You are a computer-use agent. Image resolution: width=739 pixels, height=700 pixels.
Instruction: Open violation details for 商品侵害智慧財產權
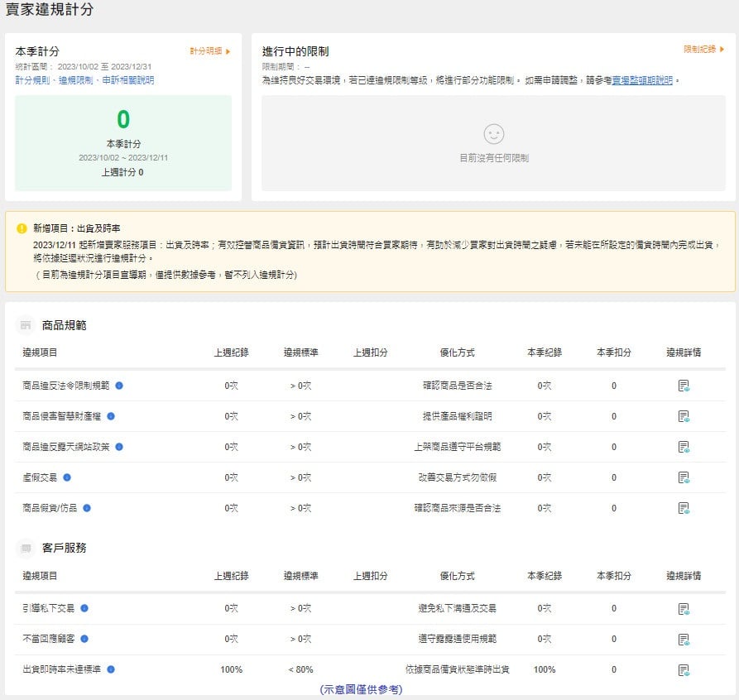click(684, 416)
